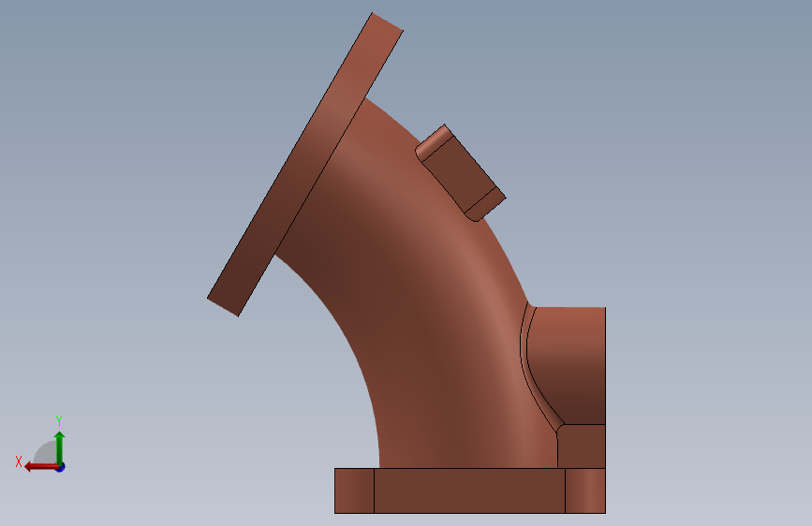Select the middle face of the base flange
Image resolution: width=812 pixels, height=526 pixels.
pos(469,490)
